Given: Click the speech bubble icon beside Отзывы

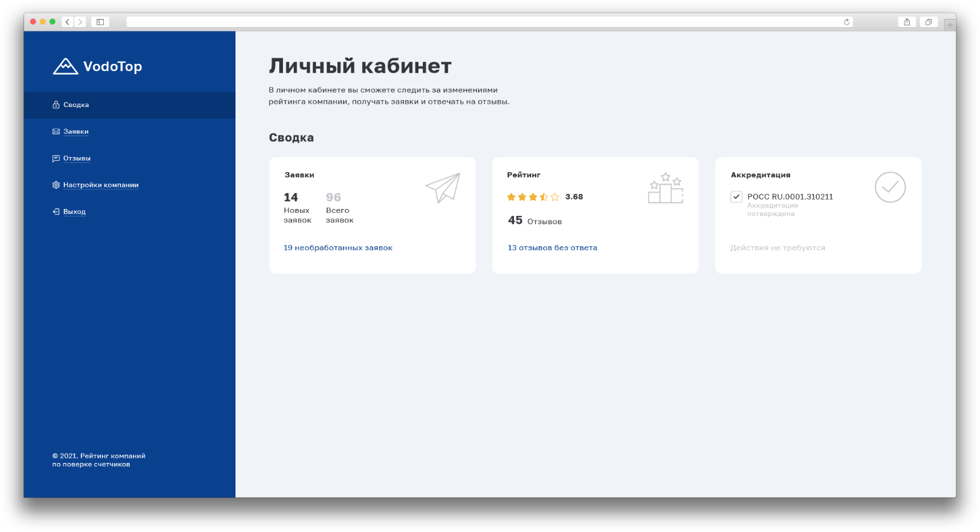Looking at the screenshot, I should [x=56, y=158].
